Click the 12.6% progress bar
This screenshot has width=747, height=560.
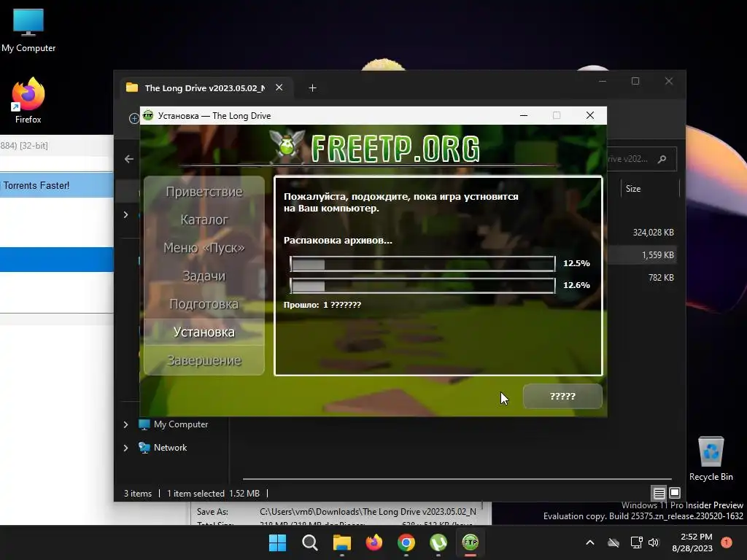coord(422,286)
